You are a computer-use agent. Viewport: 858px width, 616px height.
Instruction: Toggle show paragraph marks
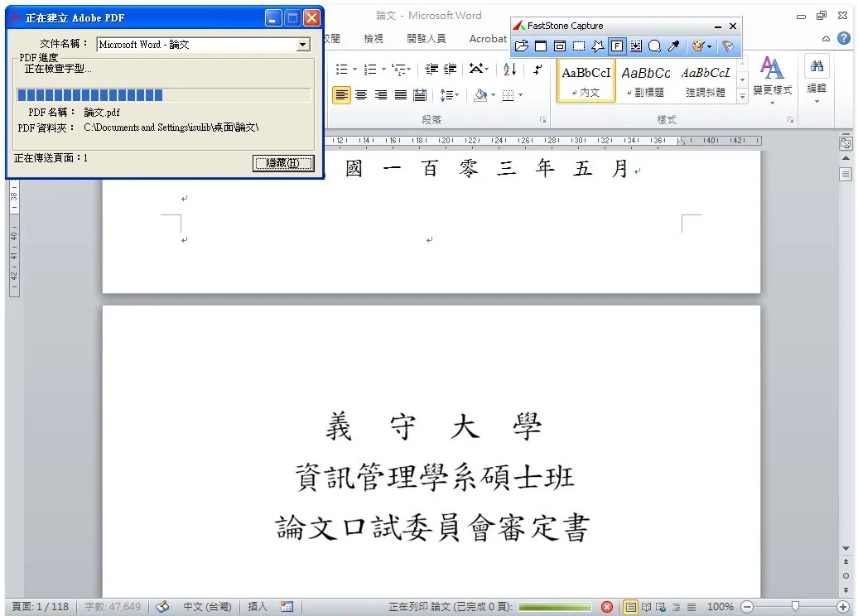click(537, 69)
